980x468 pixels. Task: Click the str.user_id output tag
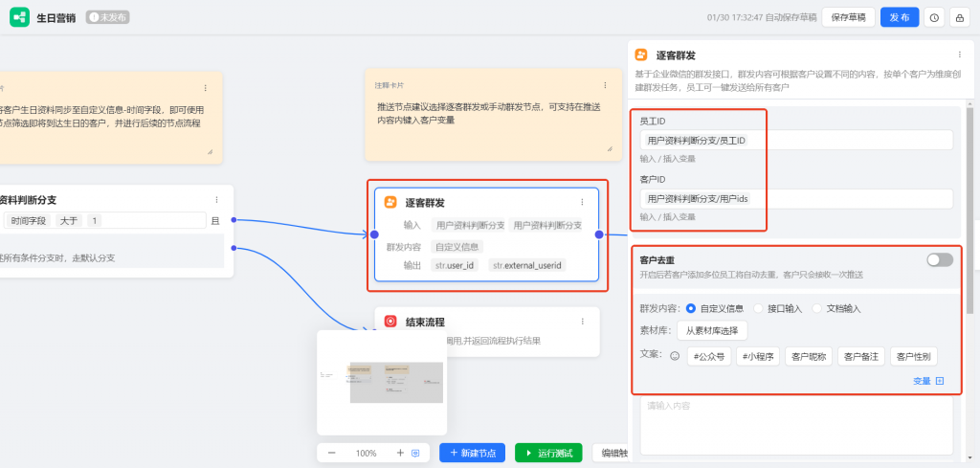(455, 265)
